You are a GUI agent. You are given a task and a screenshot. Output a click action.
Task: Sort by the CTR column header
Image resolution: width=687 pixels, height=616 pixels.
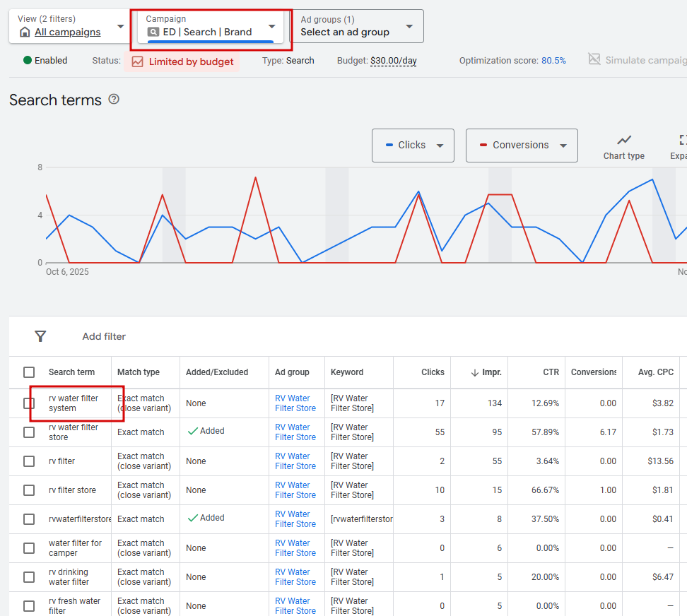pos(551,372)
